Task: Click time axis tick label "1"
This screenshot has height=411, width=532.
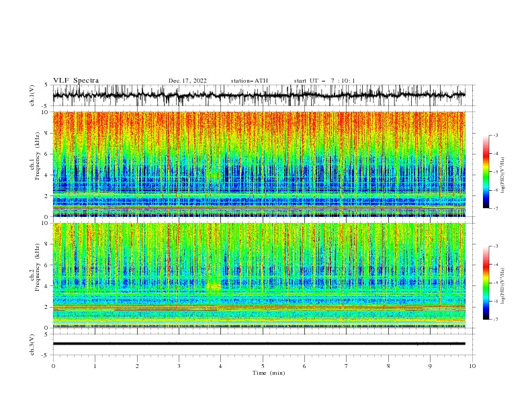Action: tap(95, 366)
